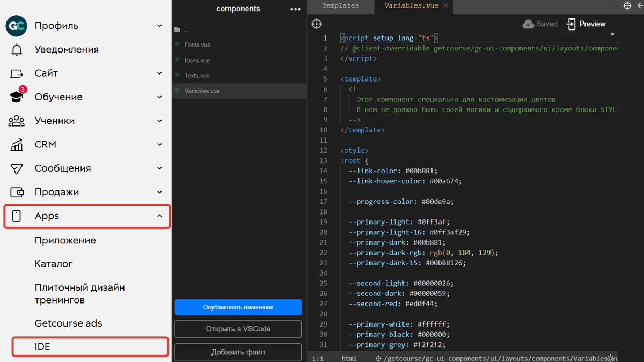644x362 pixels.
Task: Click the Сайт site icon
Action: coord(17,73)
